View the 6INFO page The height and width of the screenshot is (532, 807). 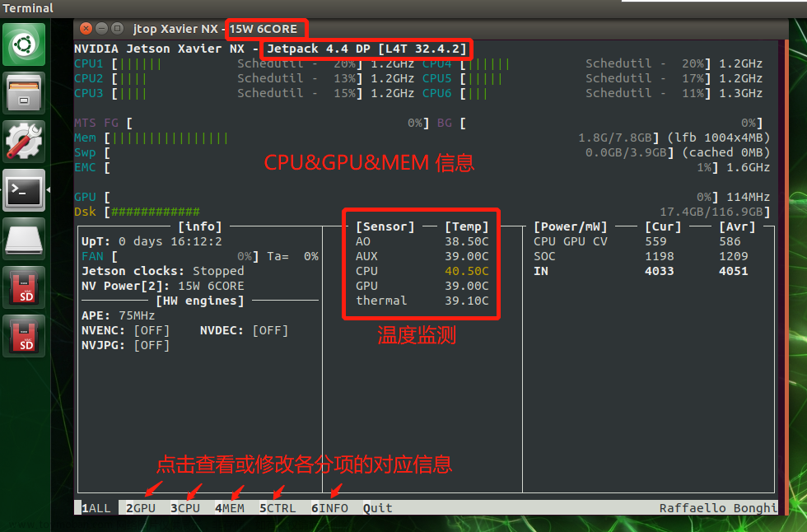(329, 508)
